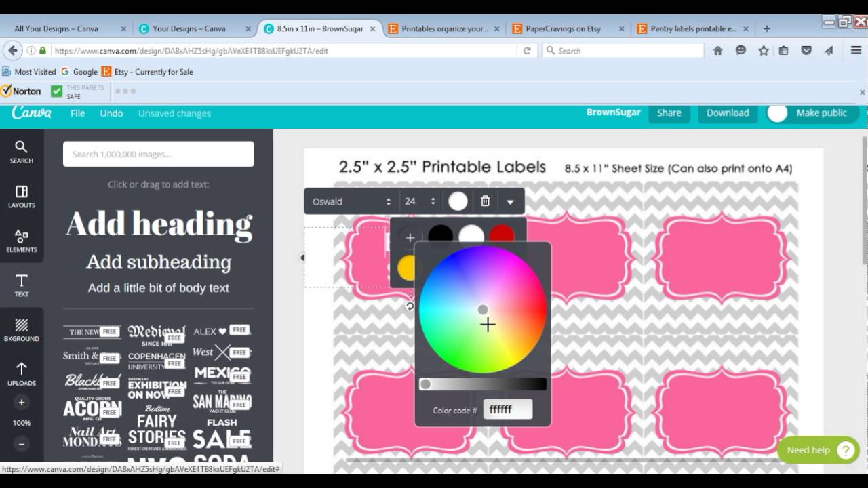Open the Bkground panel
Screen dimensions: 868x488
point(22,330)
